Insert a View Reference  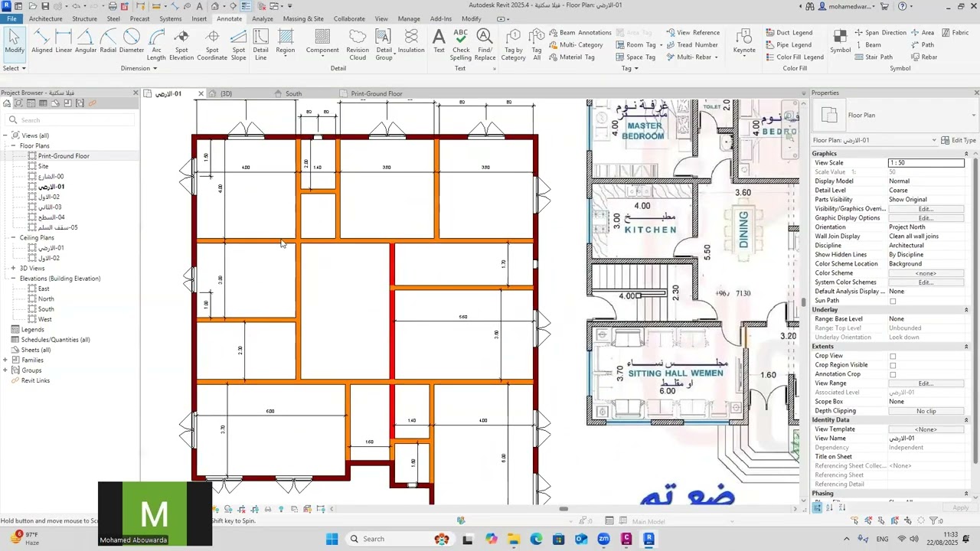[x=692, y=33]
